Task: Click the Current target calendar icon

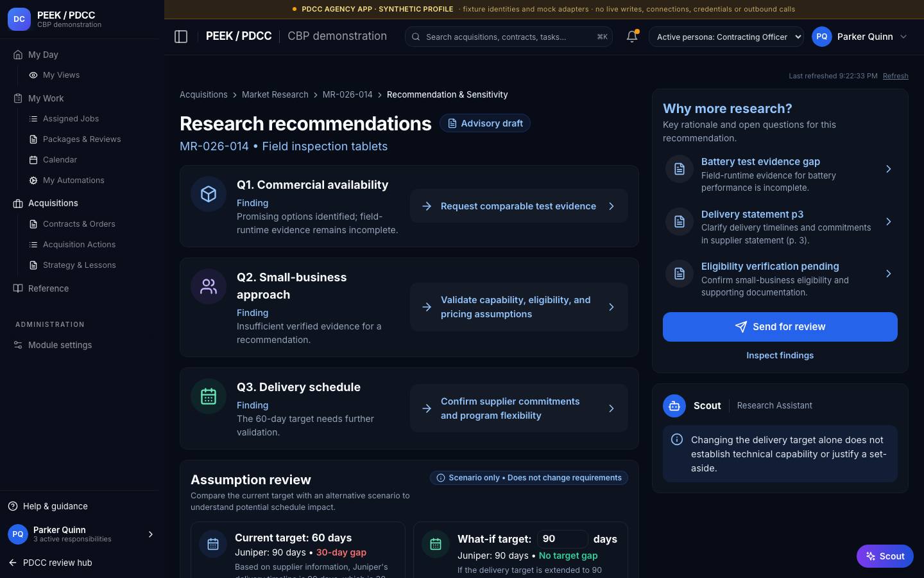Action: (213, 545)
